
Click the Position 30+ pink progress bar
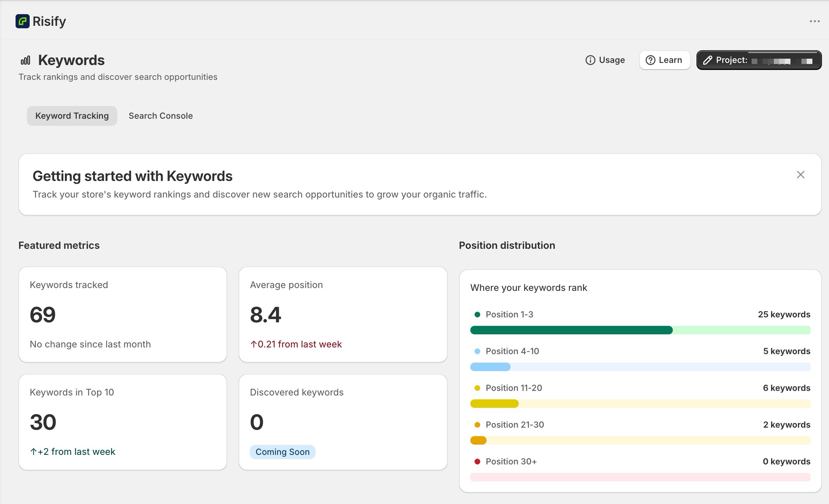640,477
